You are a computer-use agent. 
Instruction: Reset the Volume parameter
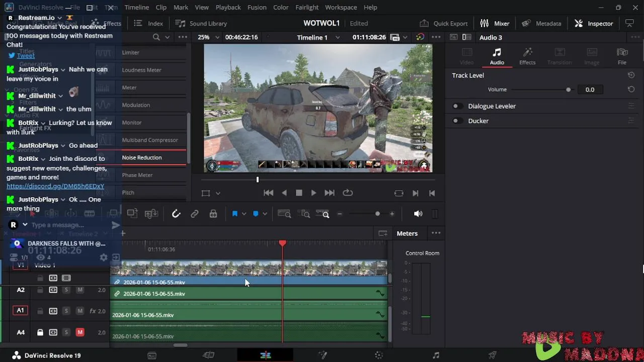pos(631,89)
